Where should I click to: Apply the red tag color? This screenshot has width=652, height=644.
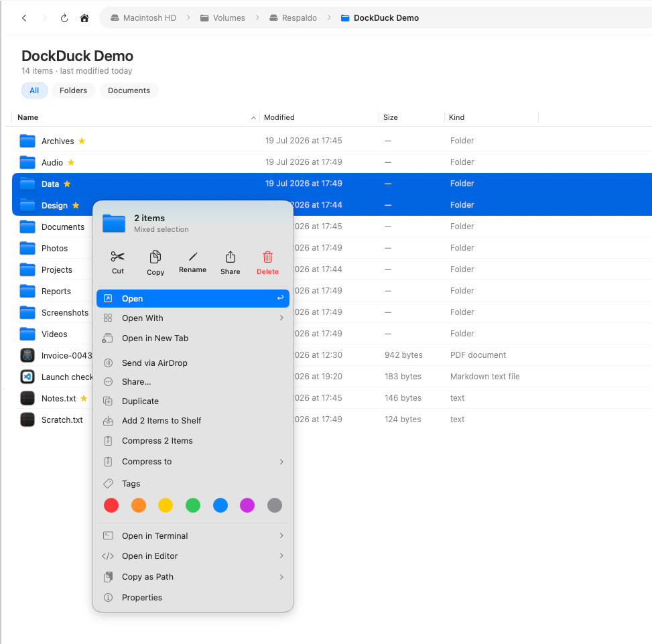[111, 505]
